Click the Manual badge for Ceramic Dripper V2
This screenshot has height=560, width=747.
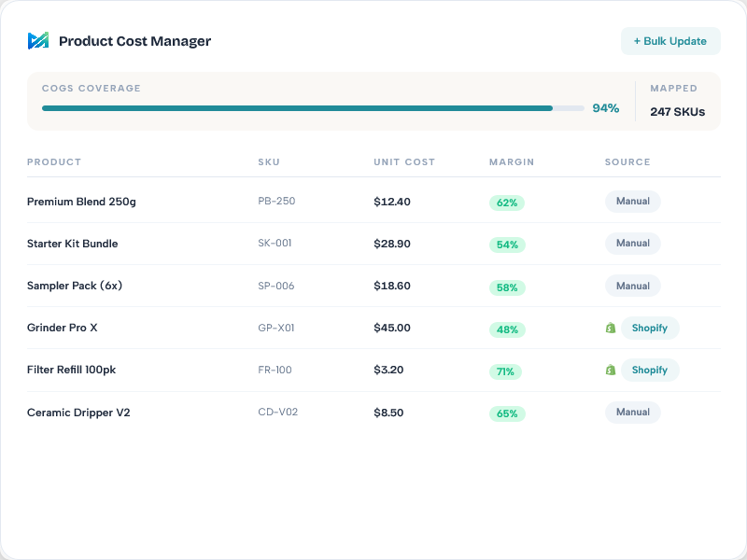[x=632, y=412]
